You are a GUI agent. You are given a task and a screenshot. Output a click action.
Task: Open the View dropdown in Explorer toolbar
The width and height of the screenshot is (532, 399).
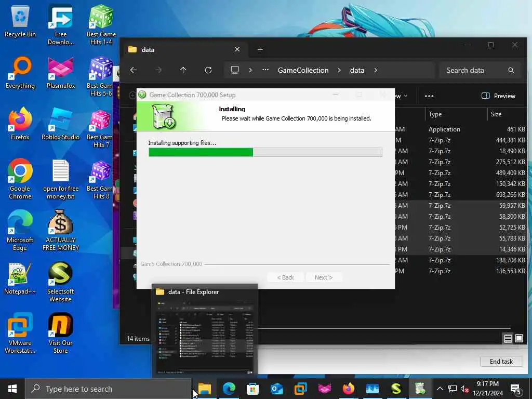coord(402,96)
